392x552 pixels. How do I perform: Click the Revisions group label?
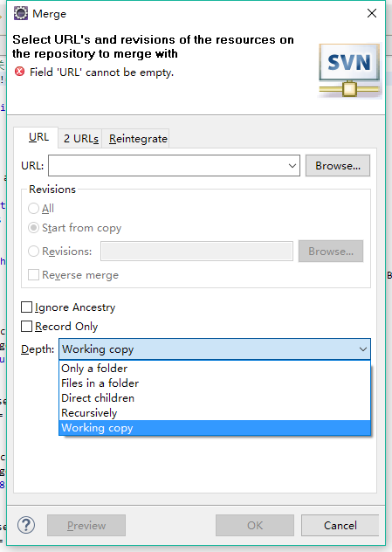52,190
